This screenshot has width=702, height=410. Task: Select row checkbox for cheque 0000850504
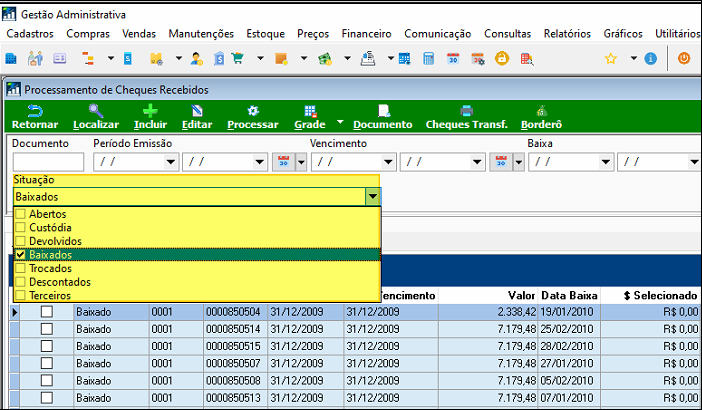[46, 312]
